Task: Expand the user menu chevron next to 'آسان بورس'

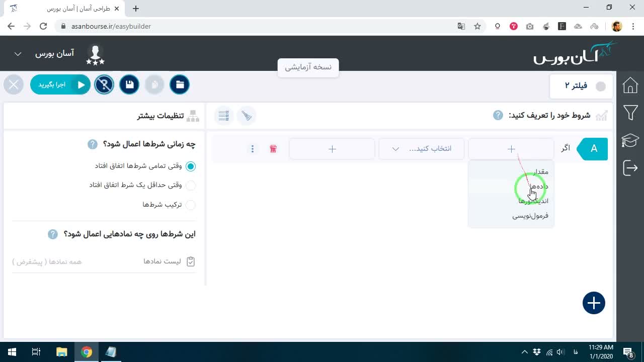Action: [x=18, y=54]
